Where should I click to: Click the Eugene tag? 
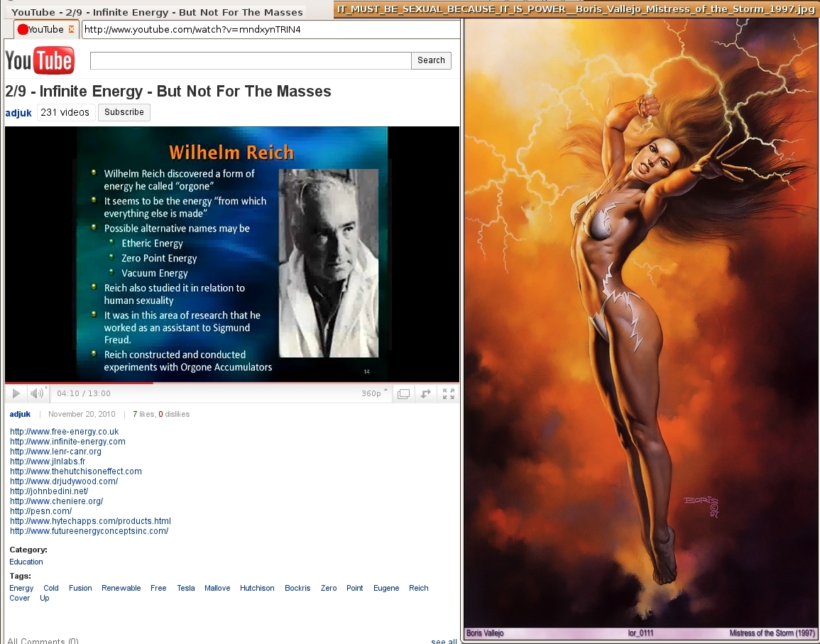coord(386,588)
